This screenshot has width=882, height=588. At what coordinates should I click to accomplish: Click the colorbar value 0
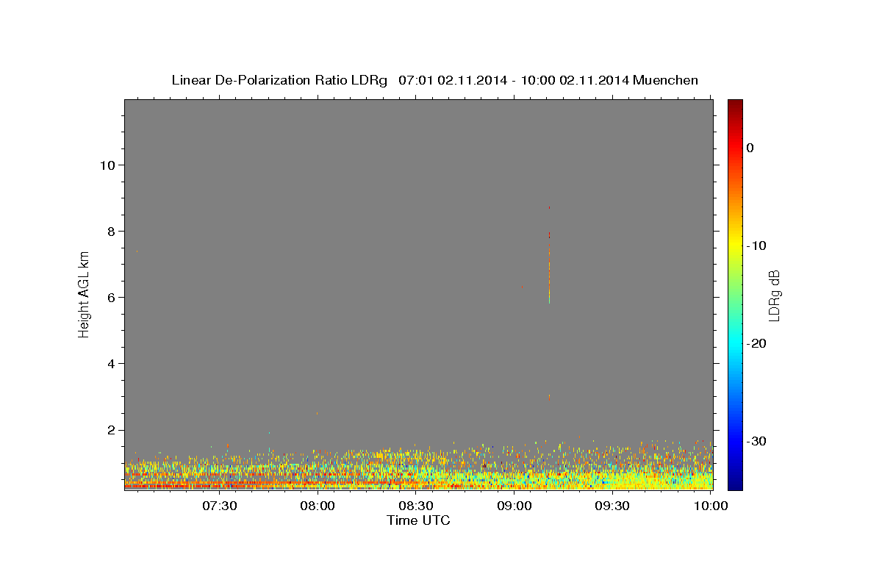750,148
